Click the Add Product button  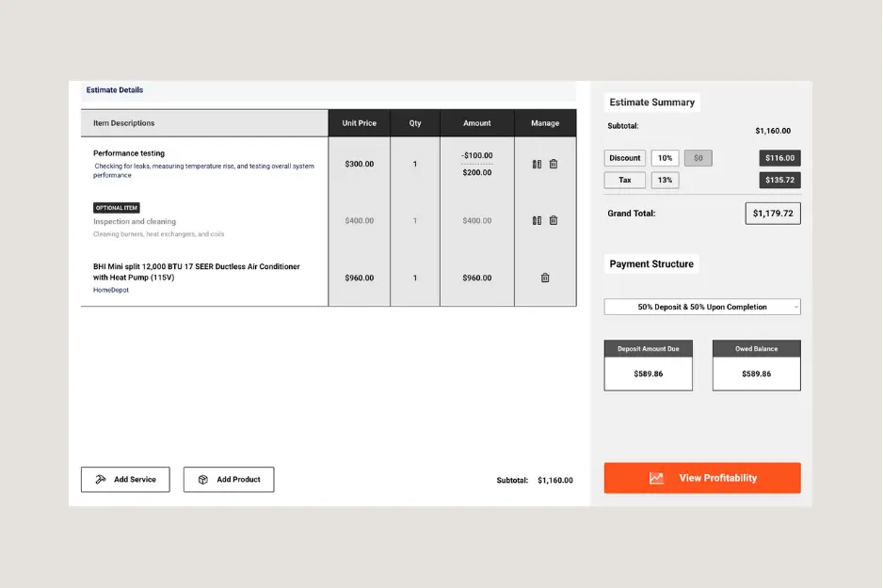pyautogui.click(x=229, y=479)
